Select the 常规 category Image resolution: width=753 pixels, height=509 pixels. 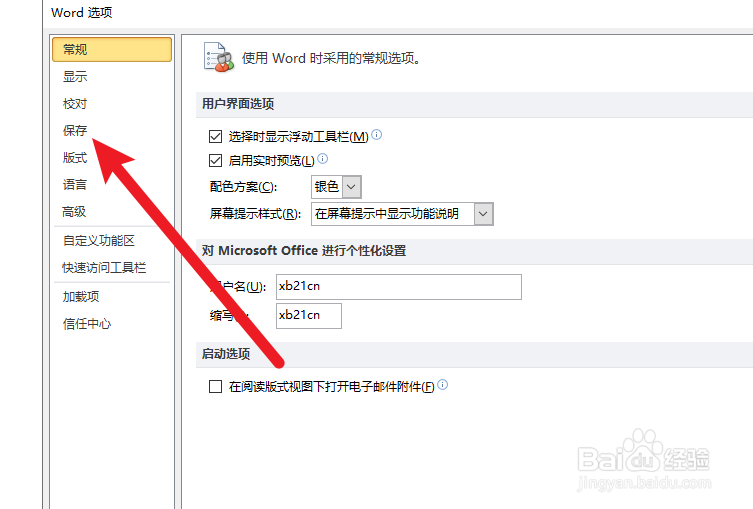tap(112, 49)
